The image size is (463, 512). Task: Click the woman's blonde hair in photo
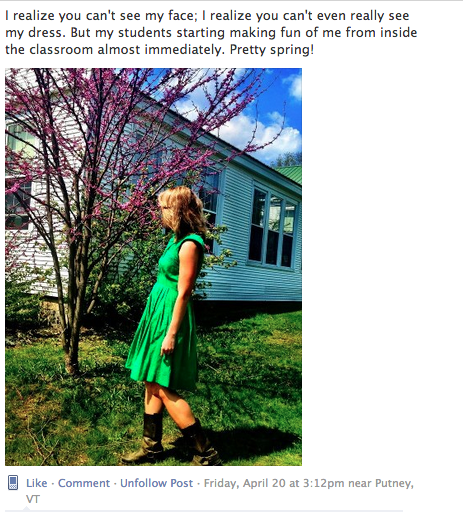(x=182, y=212)
